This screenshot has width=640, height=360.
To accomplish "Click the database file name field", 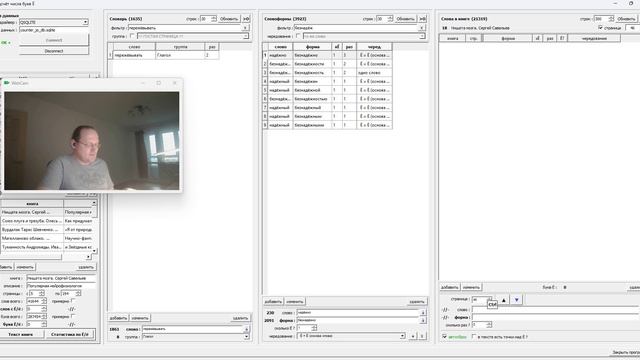I will tap(53, 30).
